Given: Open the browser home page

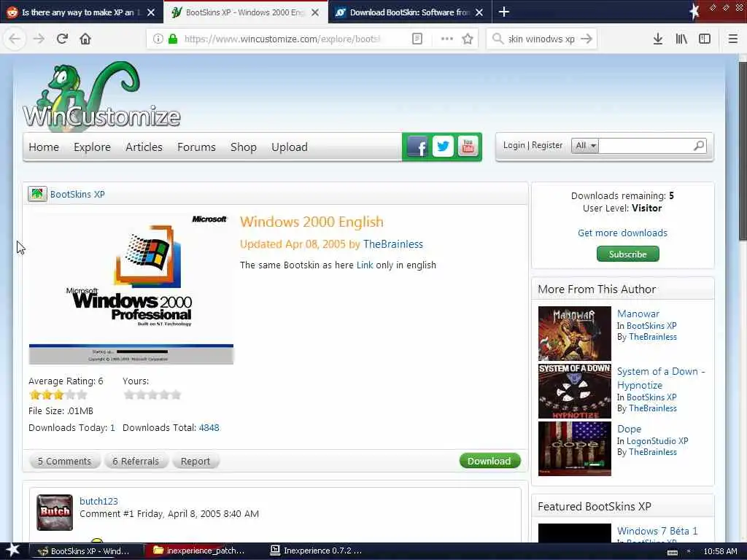Looking at the screenshot, I should click(85, 39).
